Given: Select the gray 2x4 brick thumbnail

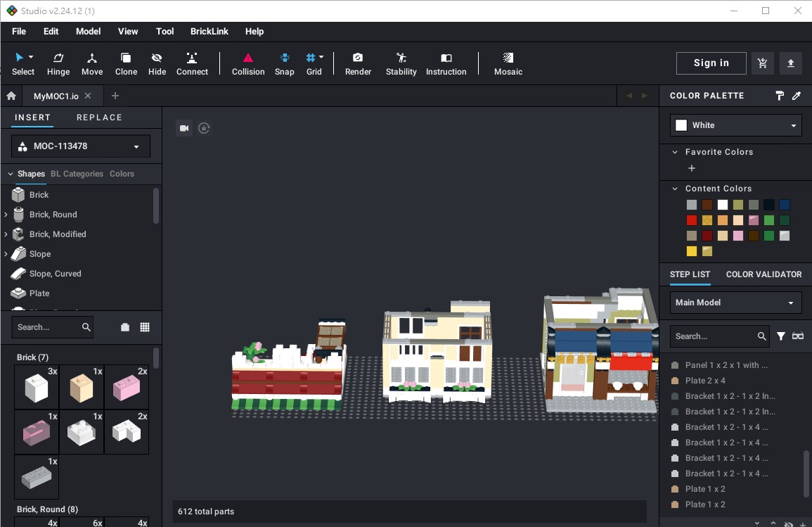Looking at the screenshot, I should tap(37, 477).
